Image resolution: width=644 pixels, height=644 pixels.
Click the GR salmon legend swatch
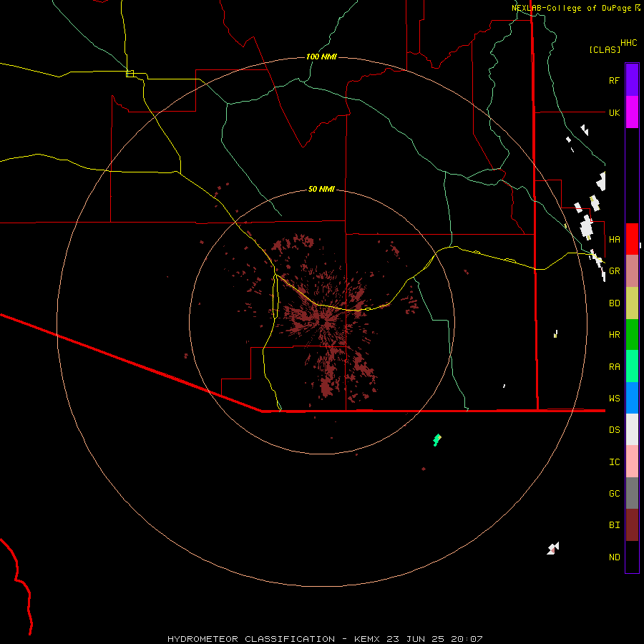tap(632, 270)
